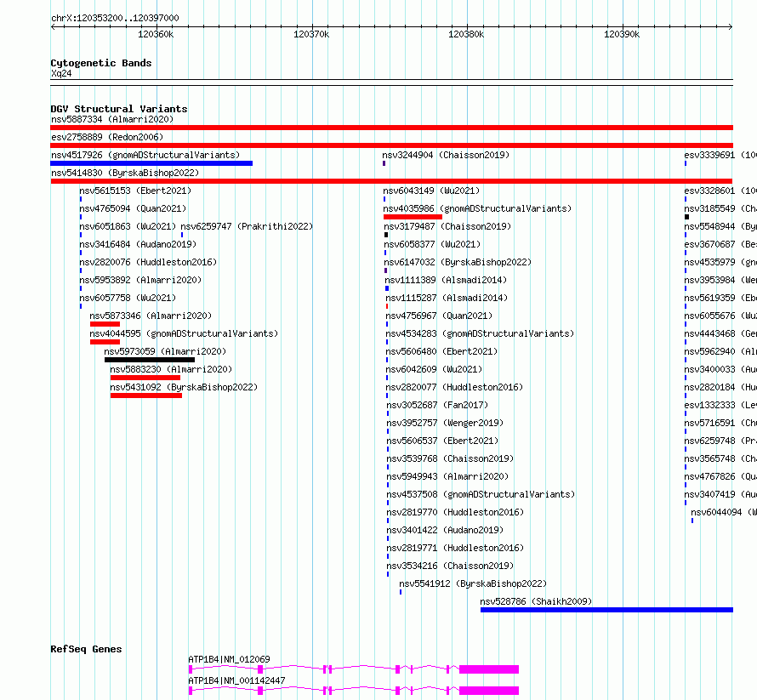Open nsv6057758 (Wu2021) variant
Screen dimensions: 757x700
[128, 298]
